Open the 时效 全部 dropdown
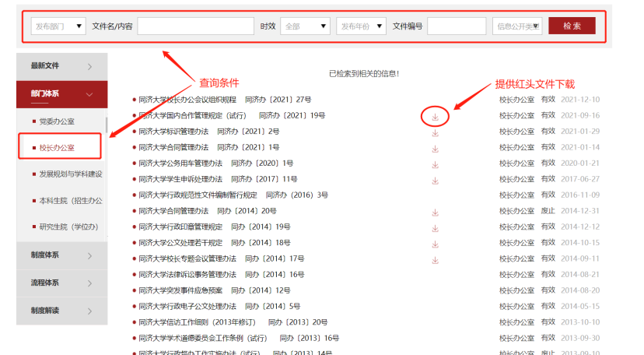This screenshot has width=644, height=355. pos(305,26)
